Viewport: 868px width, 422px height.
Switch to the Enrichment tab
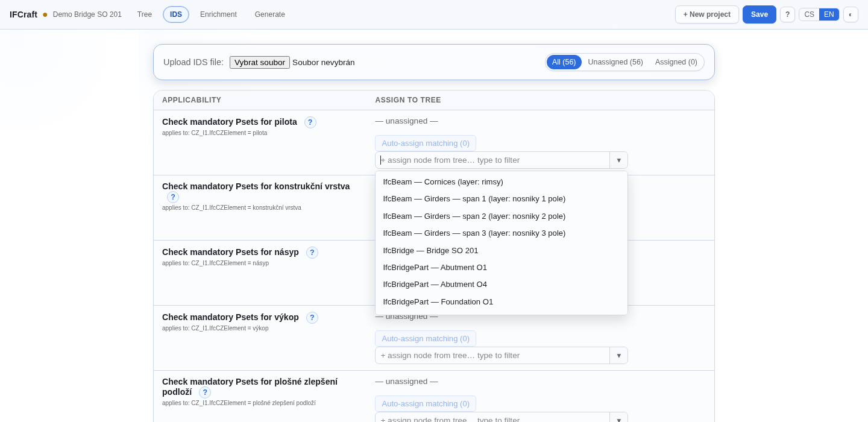tap(218, 14)
